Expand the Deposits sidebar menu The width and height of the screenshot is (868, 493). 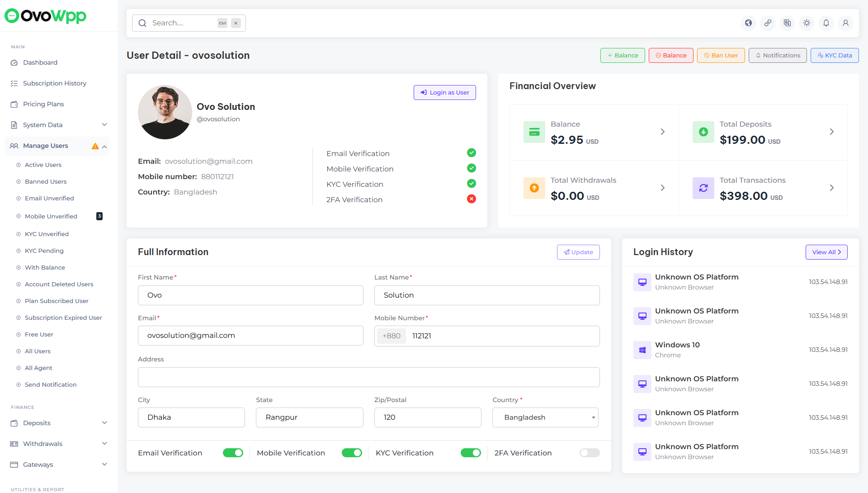(x=59, y=423)
